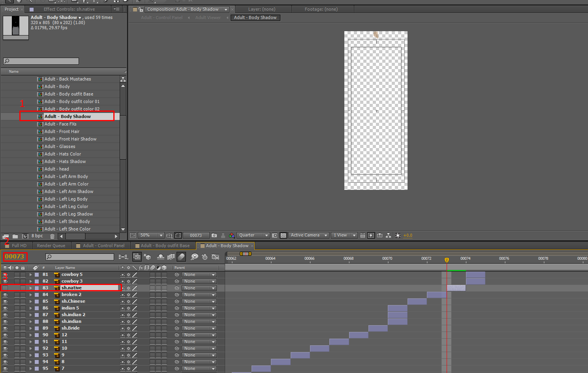Open the Graph Editor in timeline
The height and width of the screenshot is (373, 588).
click(215, 257)
